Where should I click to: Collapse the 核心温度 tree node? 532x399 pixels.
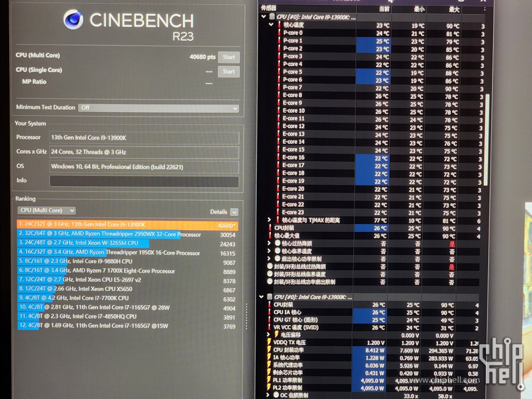(271, 24)
